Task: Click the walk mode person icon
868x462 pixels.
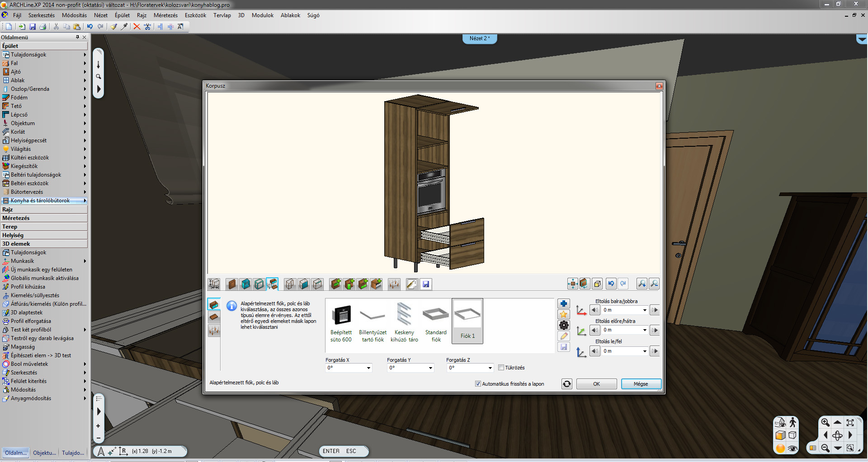Action: click(x=793, y=422)
